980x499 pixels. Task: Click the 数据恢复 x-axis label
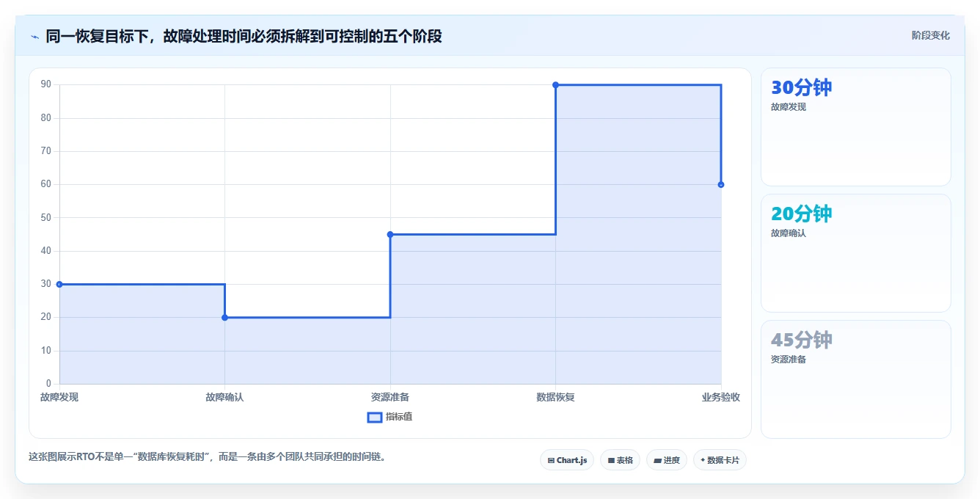coord(555,397)
